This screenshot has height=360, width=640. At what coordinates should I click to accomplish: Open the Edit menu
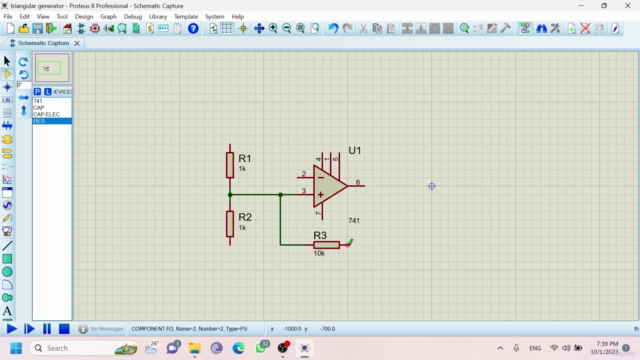24,16
